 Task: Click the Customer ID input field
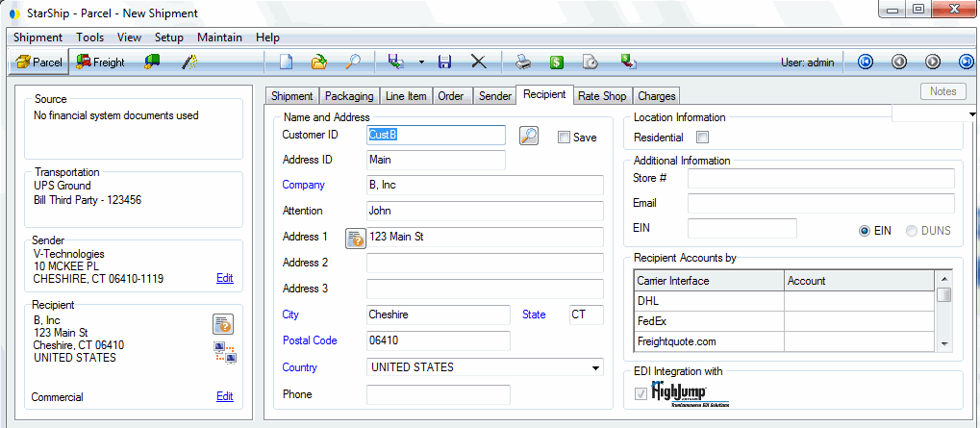[436, 135]
